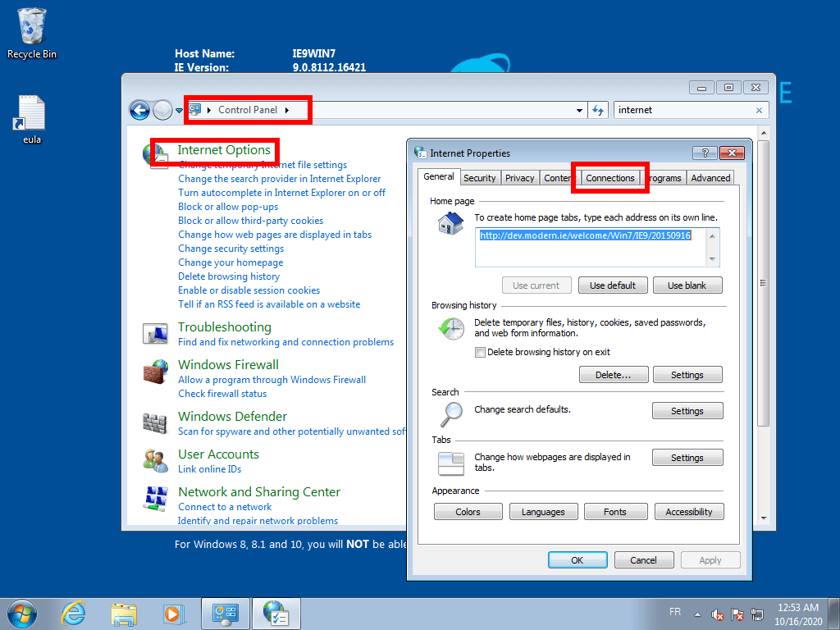This screenshot has width=840, height=630.
Task: Click the Change your homepage link
Action: pyautogui.click(x=231, y=262)
